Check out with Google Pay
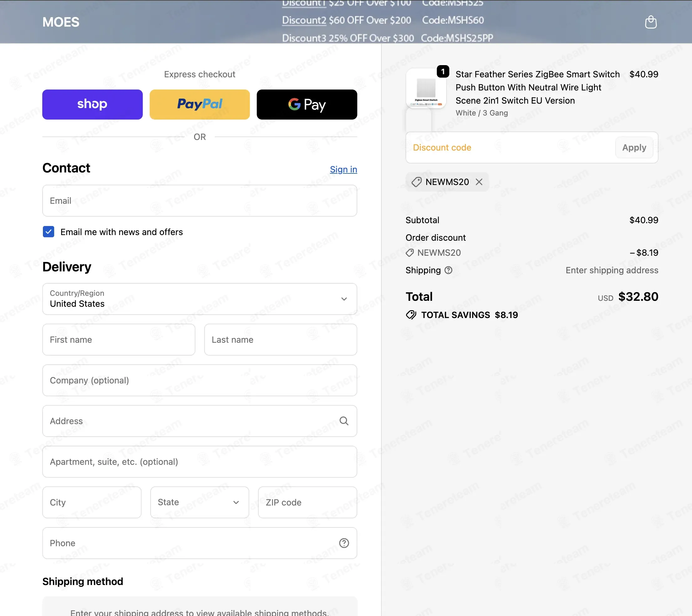 point(307,104)
